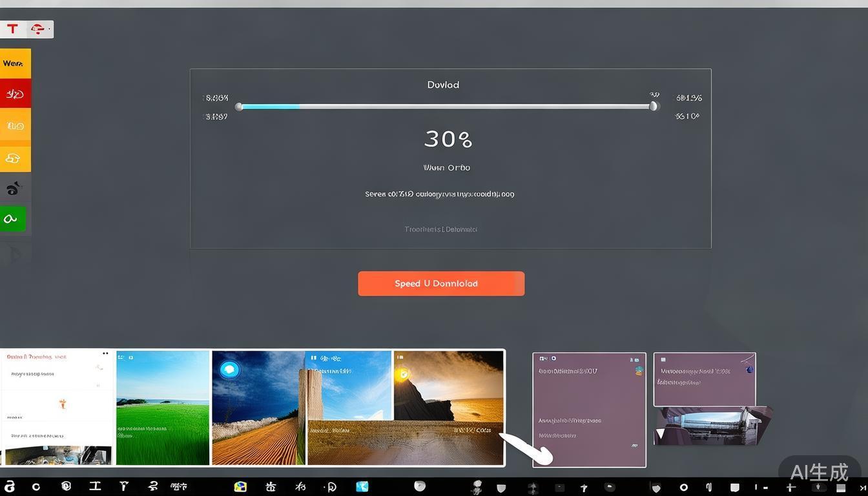Select the small purple card
868x496 pixels.
[705, 379]
